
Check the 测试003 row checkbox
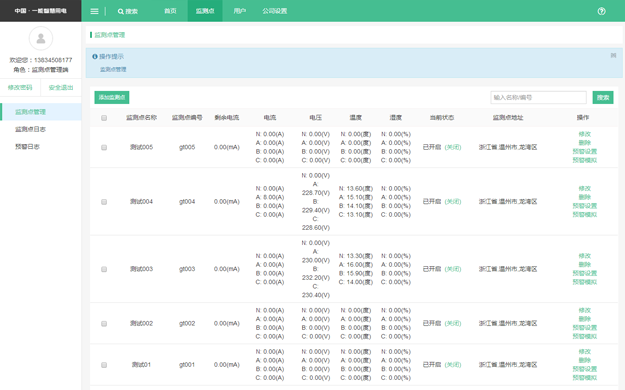tap(104, 269)
